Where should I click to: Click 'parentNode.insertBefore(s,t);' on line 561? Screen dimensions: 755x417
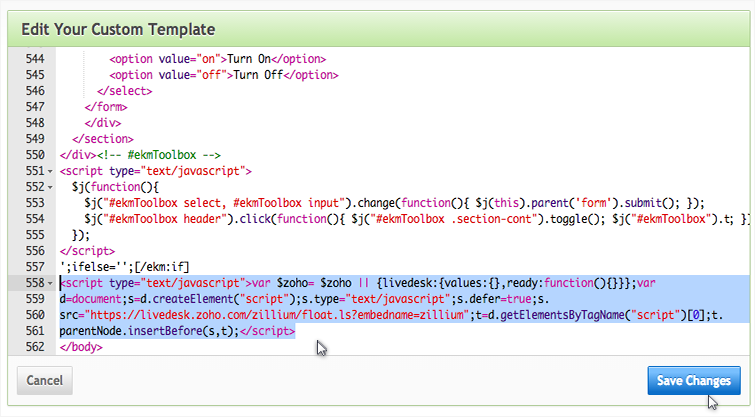(149, 331)
